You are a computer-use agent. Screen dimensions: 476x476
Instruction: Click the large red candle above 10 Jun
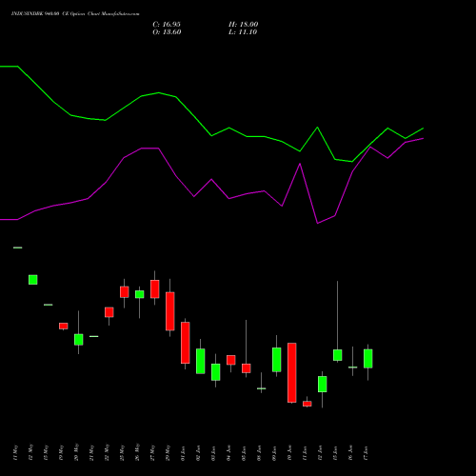(x=292, y=372)
